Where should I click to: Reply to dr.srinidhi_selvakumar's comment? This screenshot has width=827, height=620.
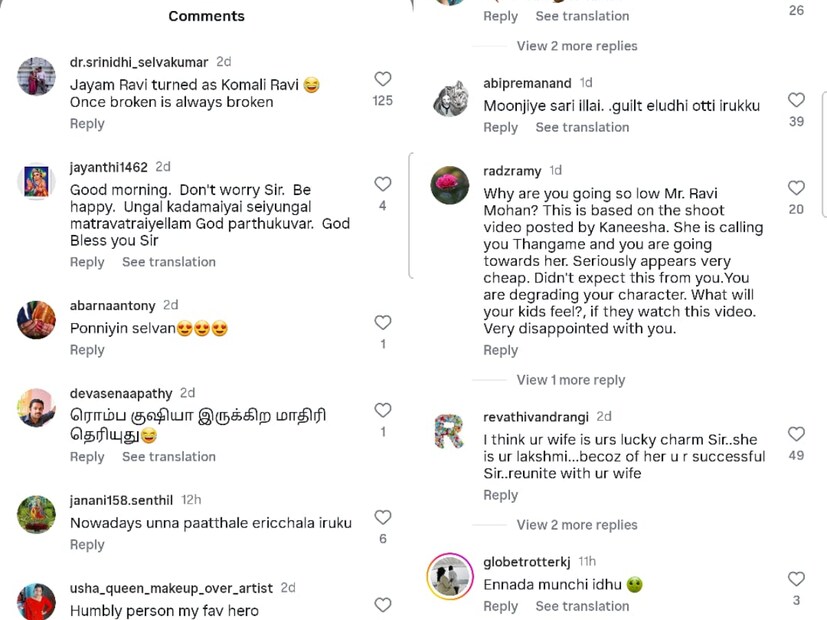(87, 124)
